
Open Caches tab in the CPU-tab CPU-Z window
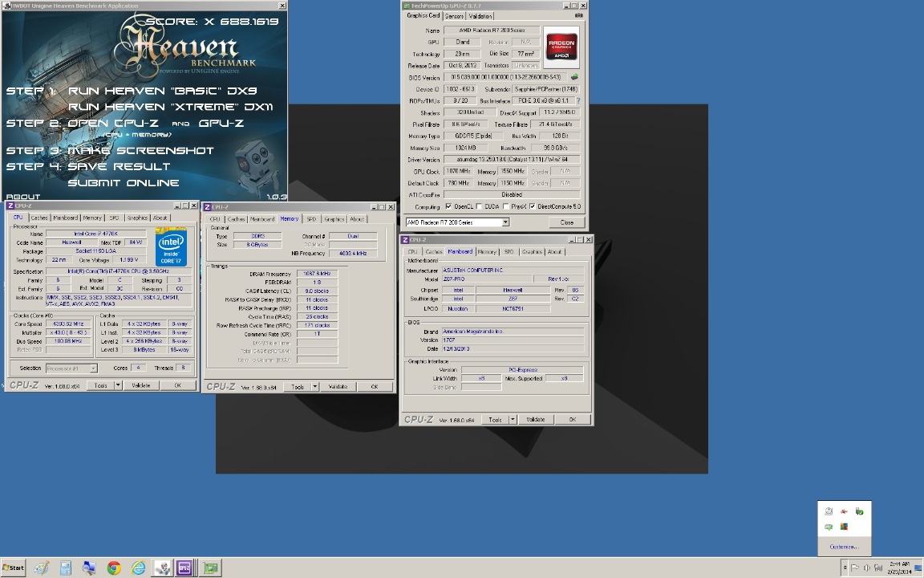point(39,218)
